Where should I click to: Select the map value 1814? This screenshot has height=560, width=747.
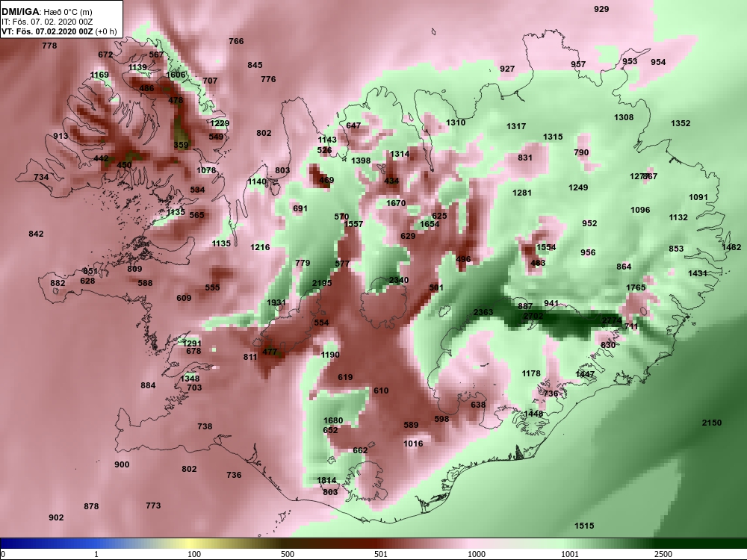[x=326, y=480]
